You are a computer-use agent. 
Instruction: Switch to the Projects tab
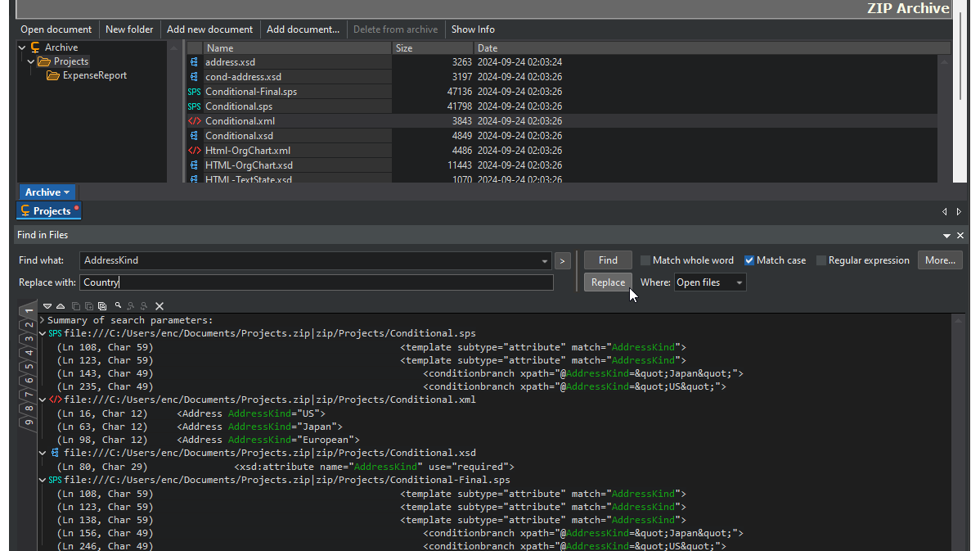tap(48, 210)
